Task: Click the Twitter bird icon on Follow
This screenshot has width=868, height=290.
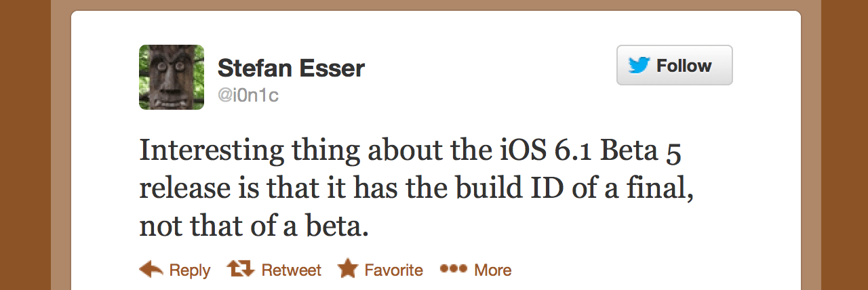Action: coord(639,66)
